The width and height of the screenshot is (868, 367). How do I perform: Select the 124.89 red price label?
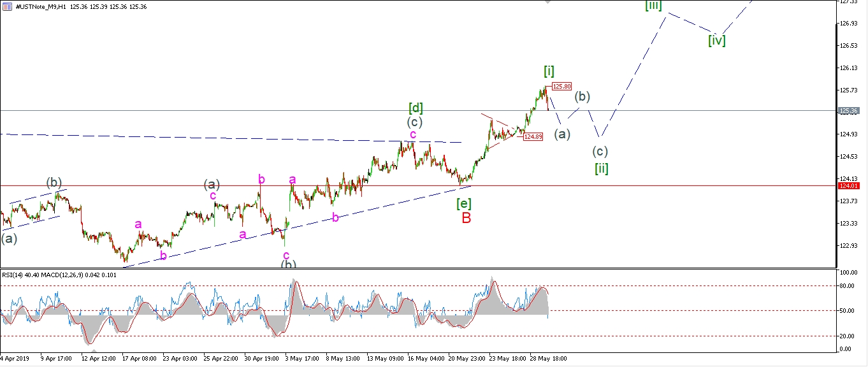click(533, 136)
